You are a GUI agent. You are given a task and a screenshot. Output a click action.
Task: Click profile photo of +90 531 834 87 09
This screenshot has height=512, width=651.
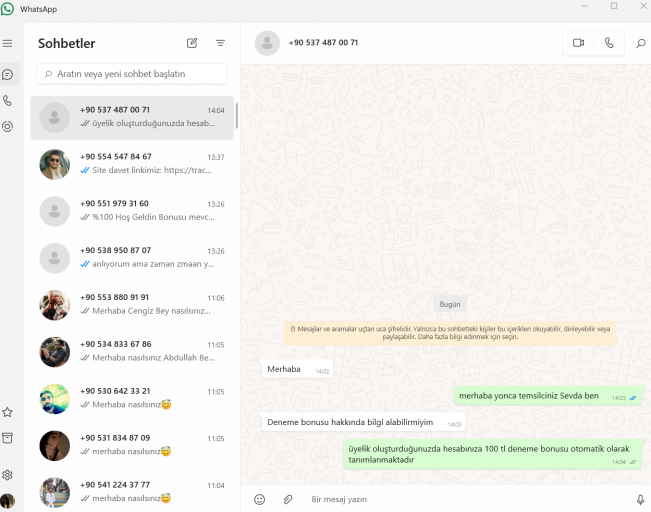pyautogui.click(x=54, y=446)
